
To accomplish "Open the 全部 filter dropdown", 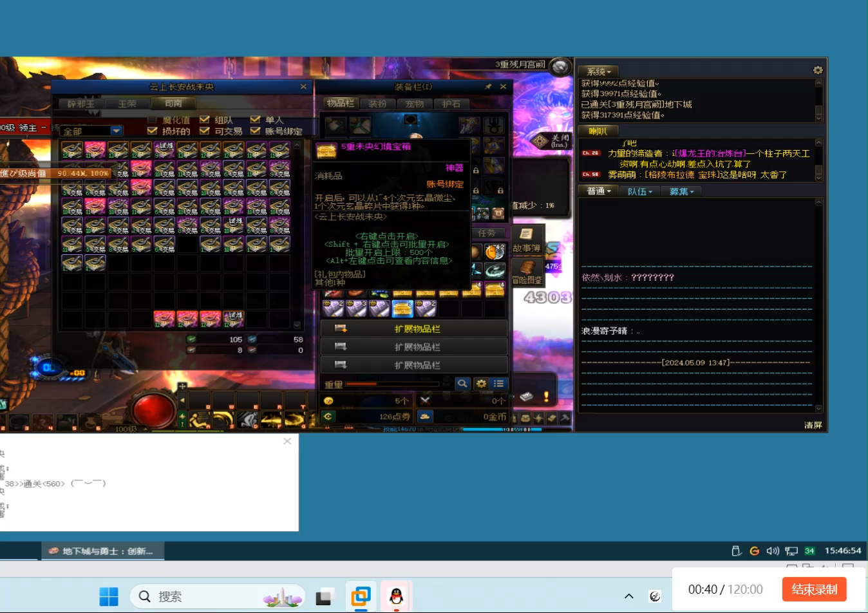I will (91, 131).
